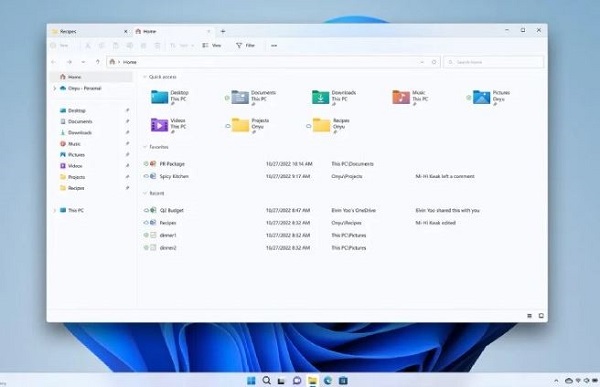Screen dimensions: 600x387
Task: Select Home in navigation pane
Action: (91, 77)
